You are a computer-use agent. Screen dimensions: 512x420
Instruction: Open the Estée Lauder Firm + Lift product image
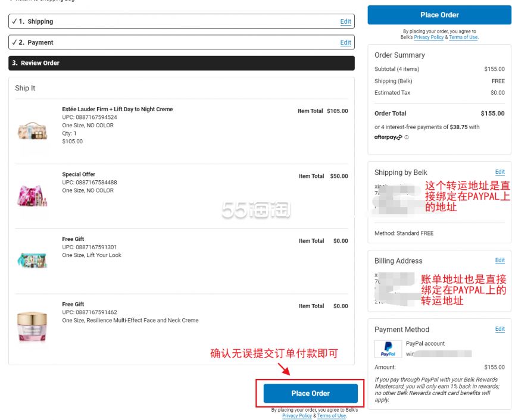(32, 130)
